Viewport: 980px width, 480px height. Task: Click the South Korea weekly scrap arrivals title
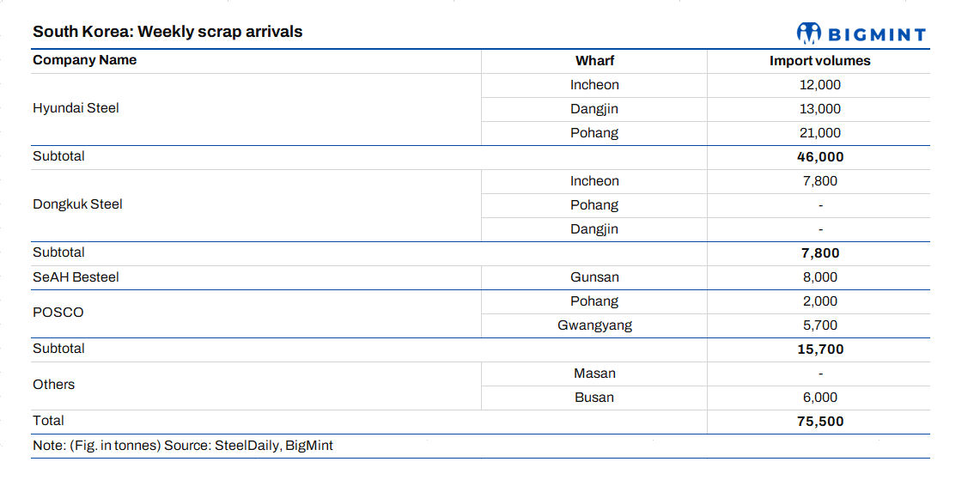coord(167,32)
